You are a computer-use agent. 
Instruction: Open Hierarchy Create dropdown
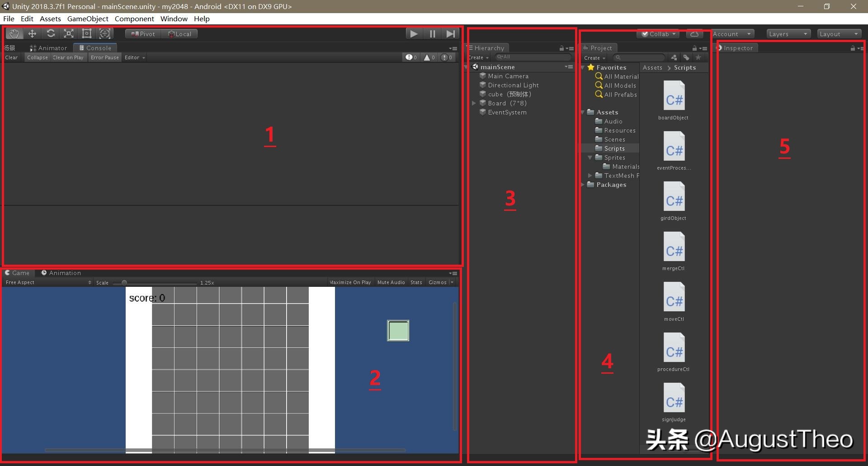coord(479,57)
